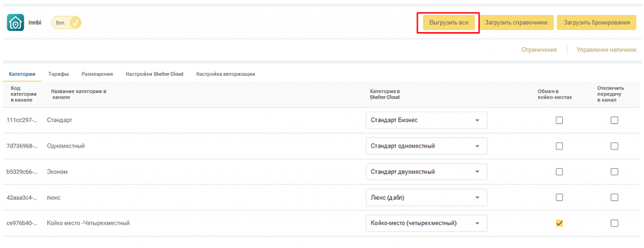Open the Настройка авторизации tab
The height and width of the screenshot is (248, 644).
tap(226, 74)
